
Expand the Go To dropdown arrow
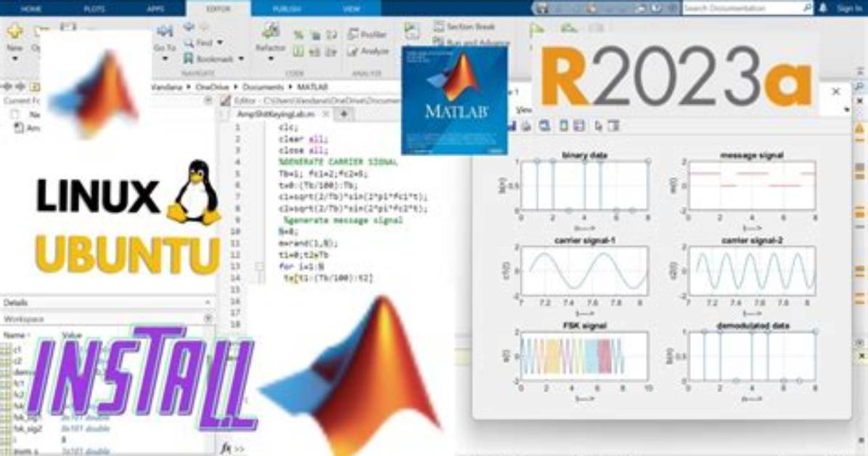tap(165, 59)
